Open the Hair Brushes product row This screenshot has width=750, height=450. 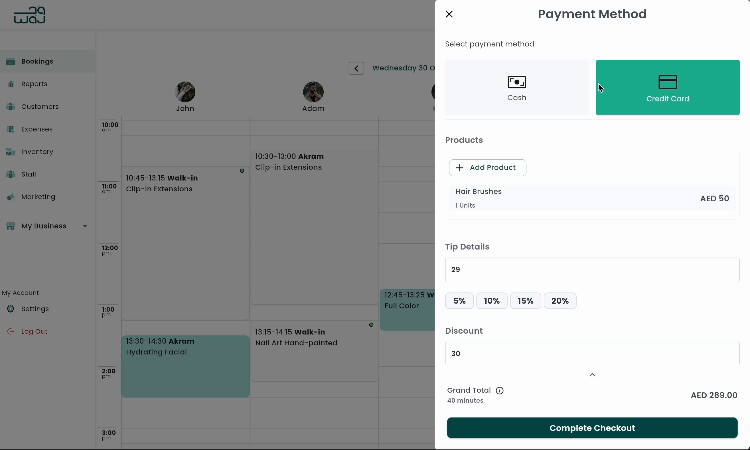[x=592, y=198]
